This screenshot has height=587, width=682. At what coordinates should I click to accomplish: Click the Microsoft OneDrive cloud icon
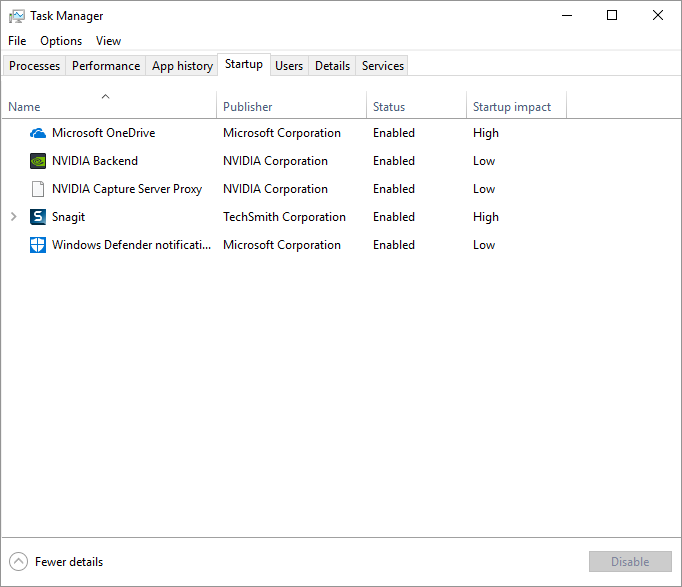coord(38,133)
